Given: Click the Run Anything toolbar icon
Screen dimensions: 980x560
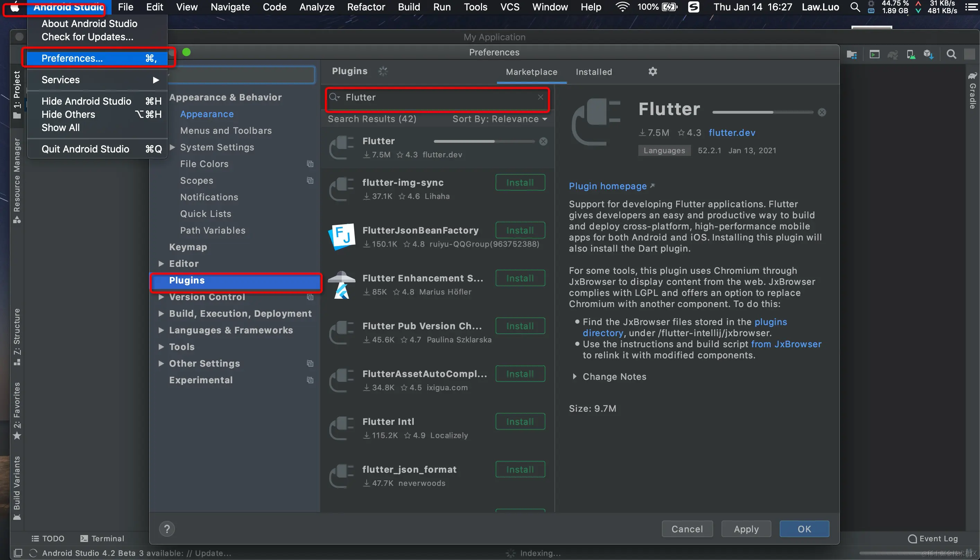Looking at the screenshot, I should [x=874, y=55].
